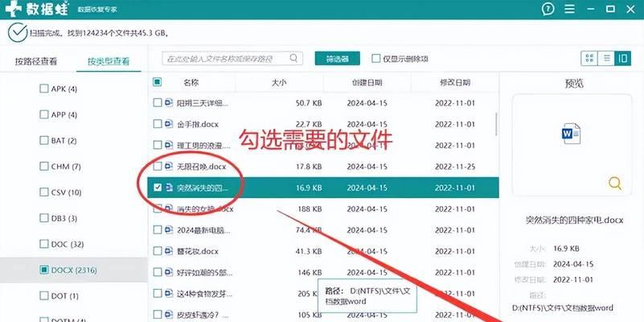Check the DOC (32) type checkbox
644x322 pixels.
click(x=44, y=244)
